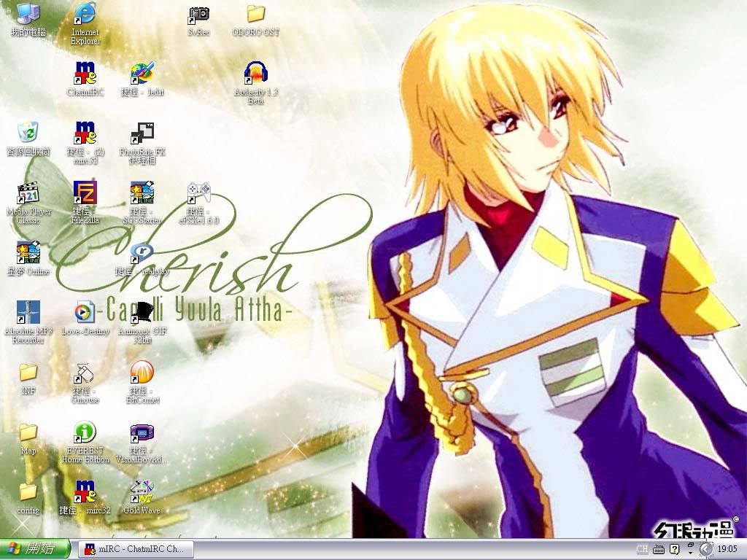Select the Media Player Classic icon
Screen dimensions: 747x560
pos(28,193)
